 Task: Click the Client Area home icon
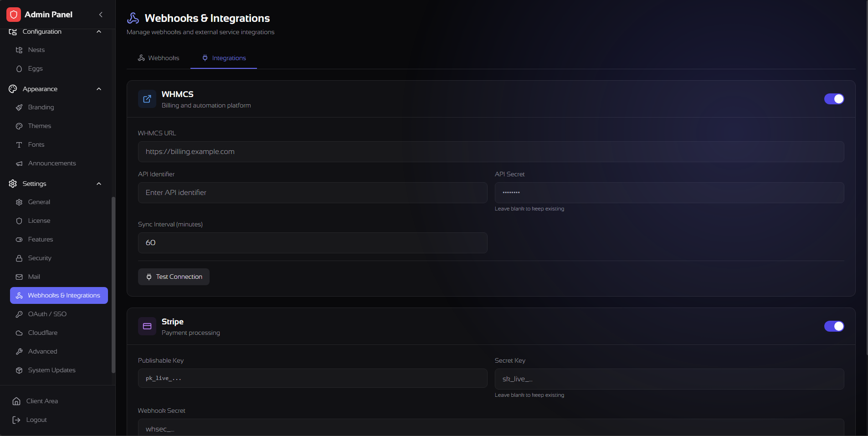pos(16,401)
